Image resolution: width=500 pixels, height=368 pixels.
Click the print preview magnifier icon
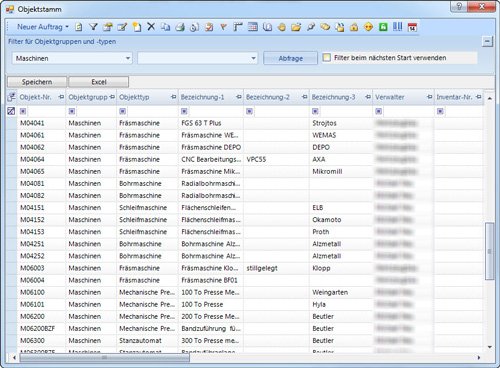tap(194, 27)
